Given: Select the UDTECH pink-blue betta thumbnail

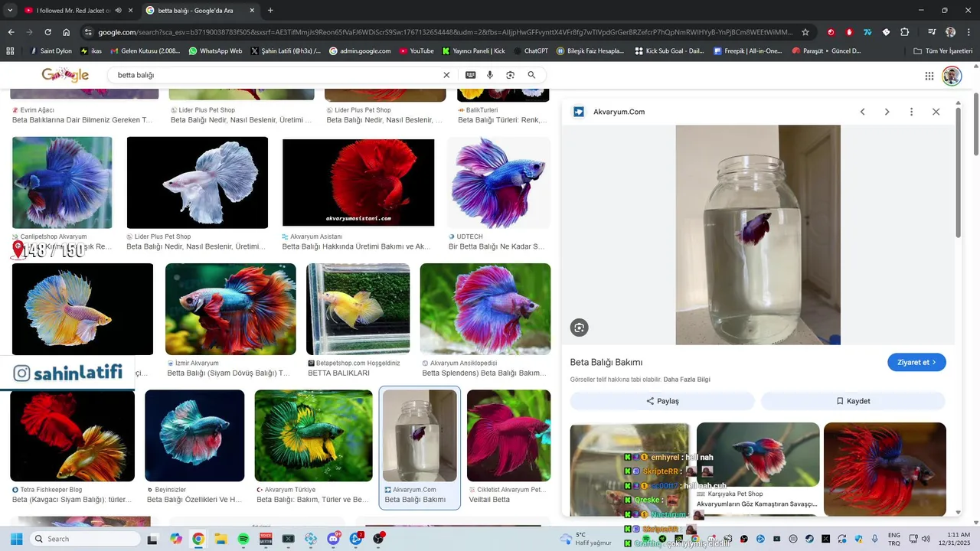Looking at the screenshot, I should [x=498, y=182].
